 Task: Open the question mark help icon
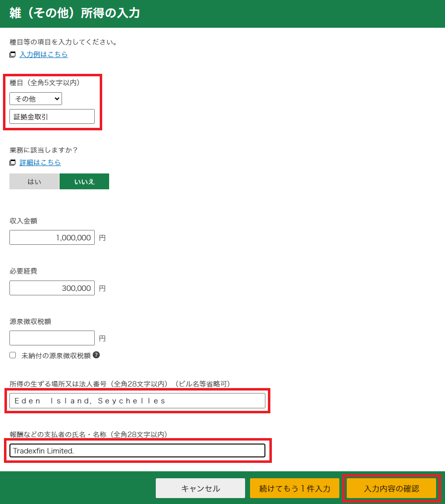coord(96,355)
